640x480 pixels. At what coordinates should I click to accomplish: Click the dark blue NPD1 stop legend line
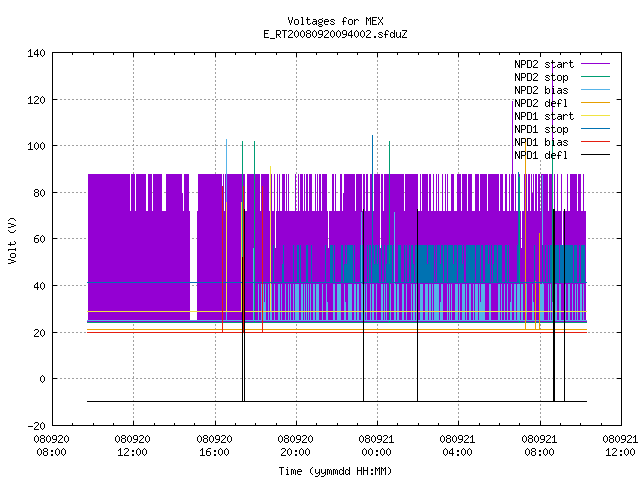(x=596, y=129)
